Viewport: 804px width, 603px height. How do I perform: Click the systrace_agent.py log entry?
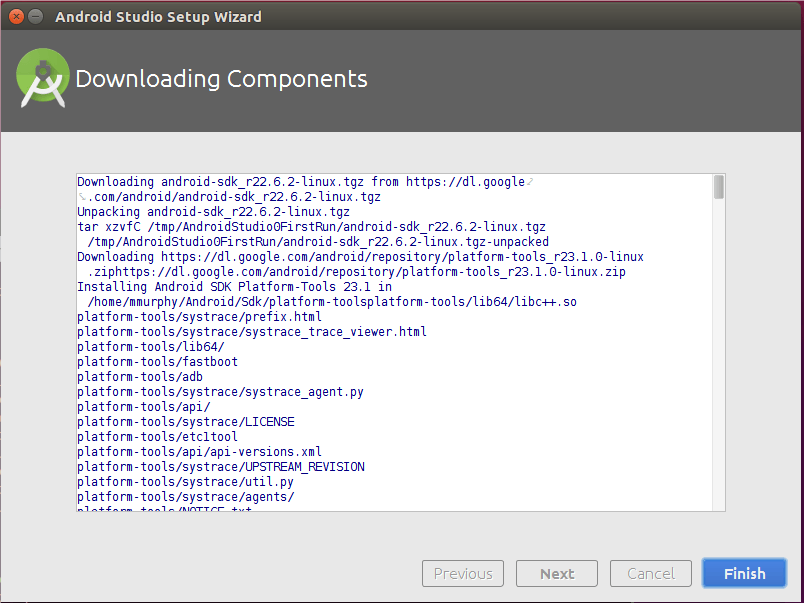[220, 392]
